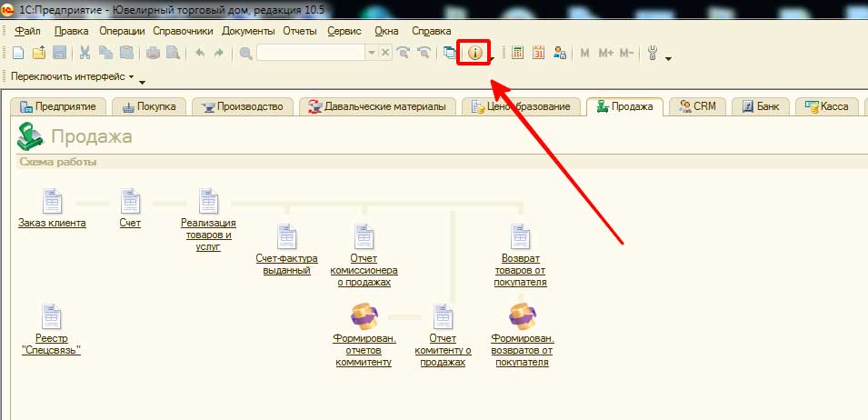This screenshot has height=420, width=868.
Task: Open the Справочники menu
Action: (184, 31)
